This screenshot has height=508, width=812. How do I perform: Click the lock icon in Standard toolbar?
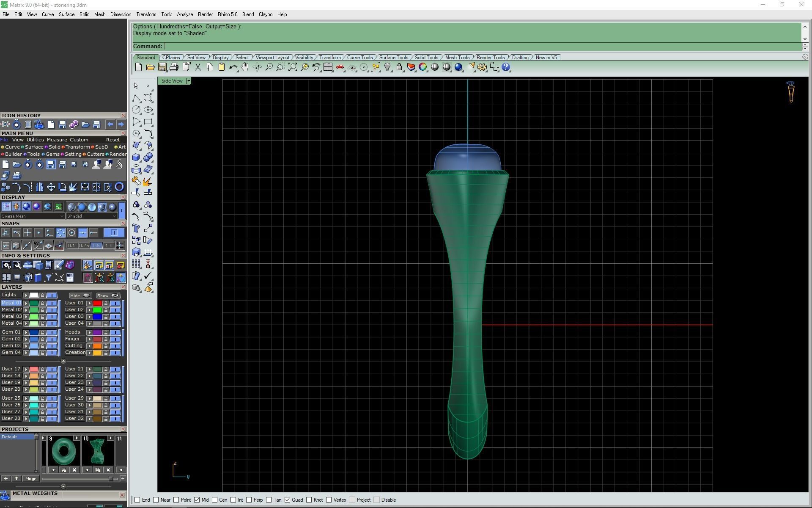399,67
